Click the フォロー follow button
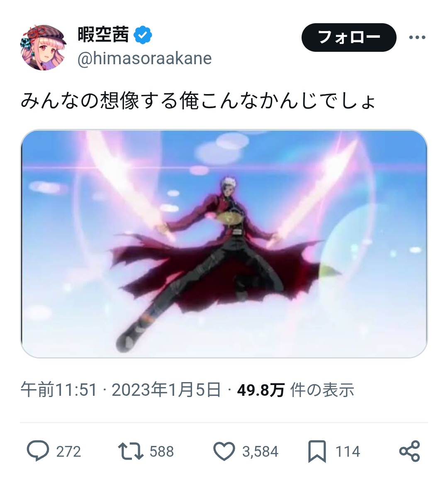The width and height of the screenshot is (448, 482). pos(348,37)
